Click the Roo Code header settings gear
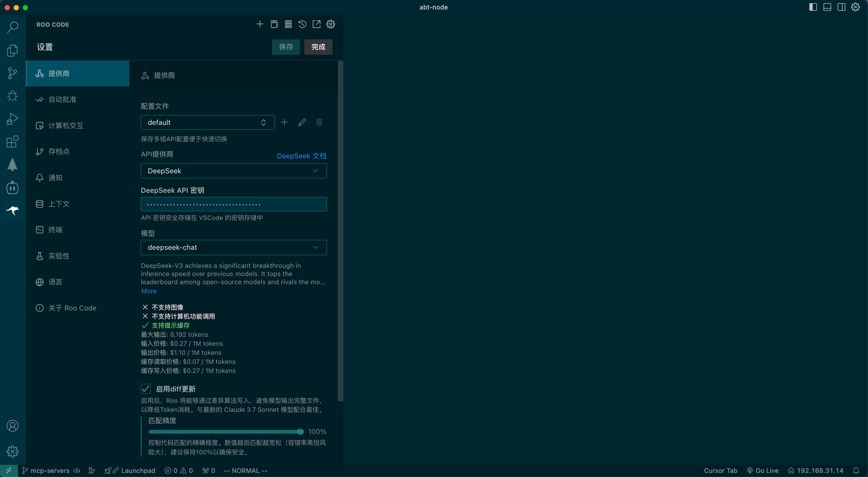 [x=331, y=24]
